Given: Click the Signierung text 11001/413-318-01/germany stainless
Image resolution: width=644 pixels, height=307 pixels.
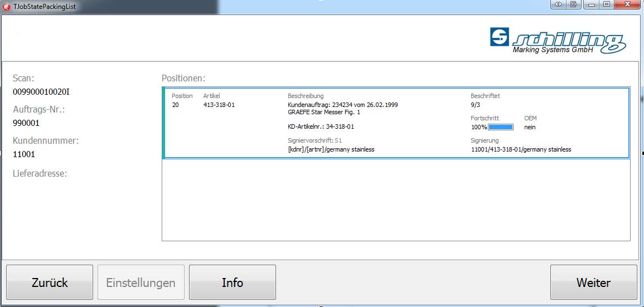Looking at the screenshot, I should (x=521, y=149).
